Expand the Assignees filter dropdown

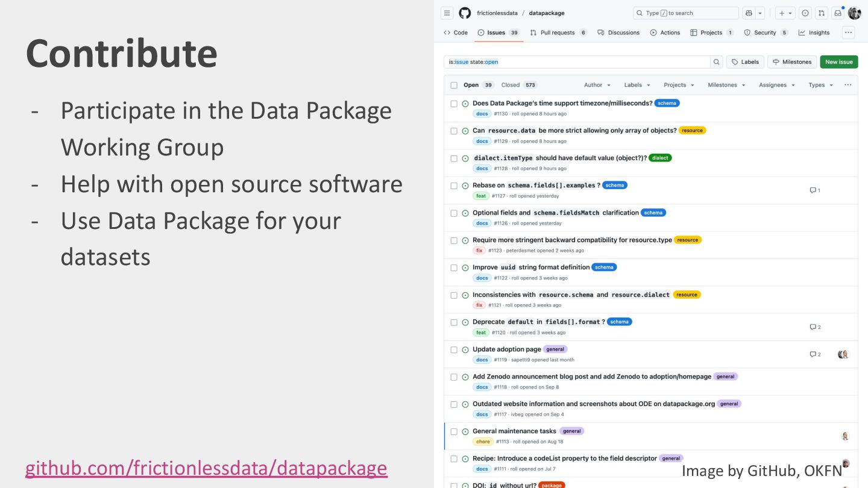tap(777, 85)
